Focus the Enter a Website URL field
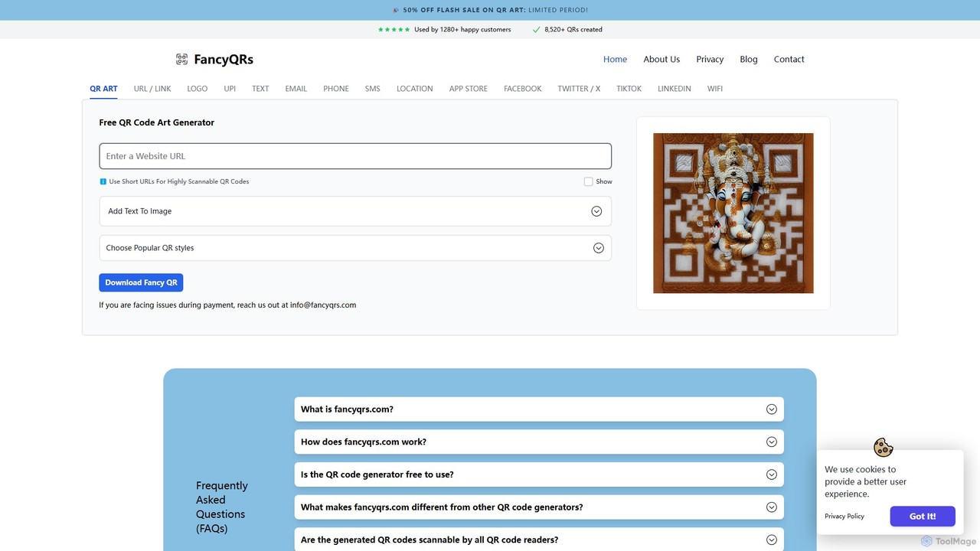Viewport: 980px width, 551px height. point(355,156)
